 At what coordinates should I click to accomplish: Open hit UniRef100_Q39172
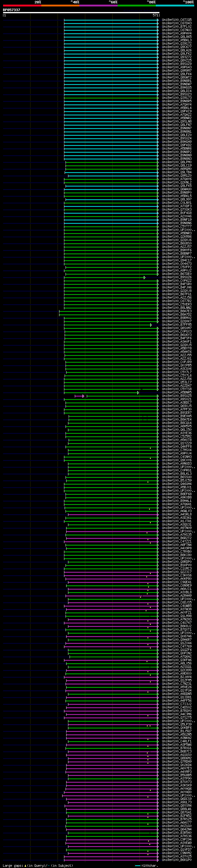[x=177, y=43]
